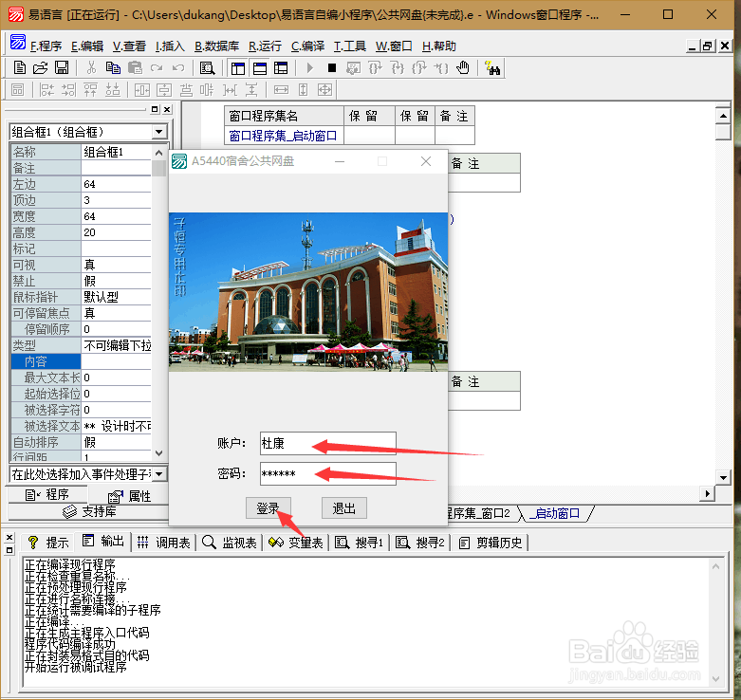The height and width of the screenshot is (700, 741).
Task: Select the 禁止 property row
Action: tap(81, 281)
